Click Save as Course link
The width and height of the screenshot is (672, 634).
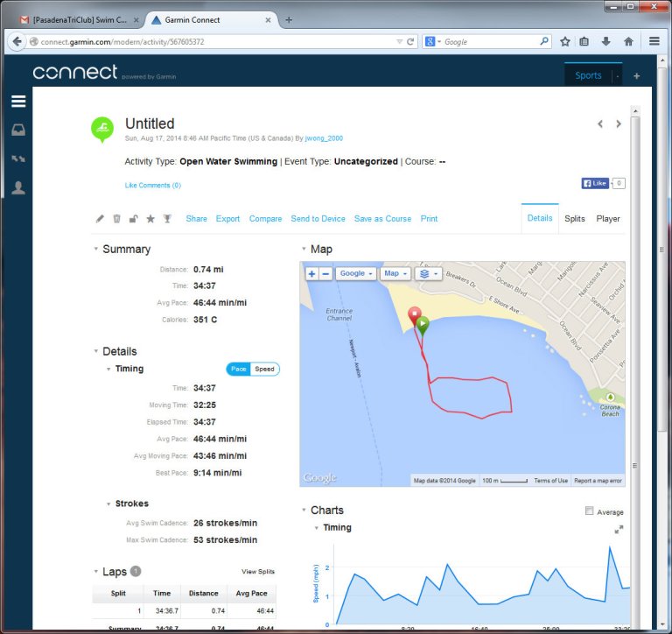tap(382, 219)
